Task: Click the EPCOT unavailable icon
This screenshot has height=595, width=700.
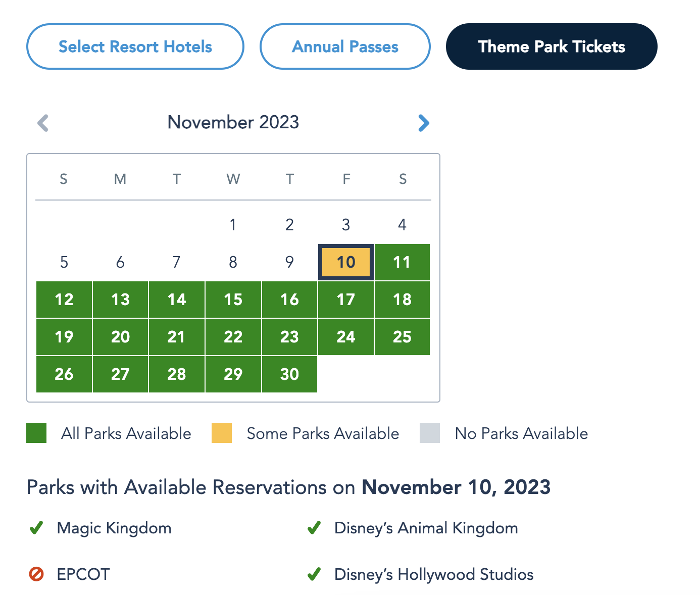Action: click(36, 574)
